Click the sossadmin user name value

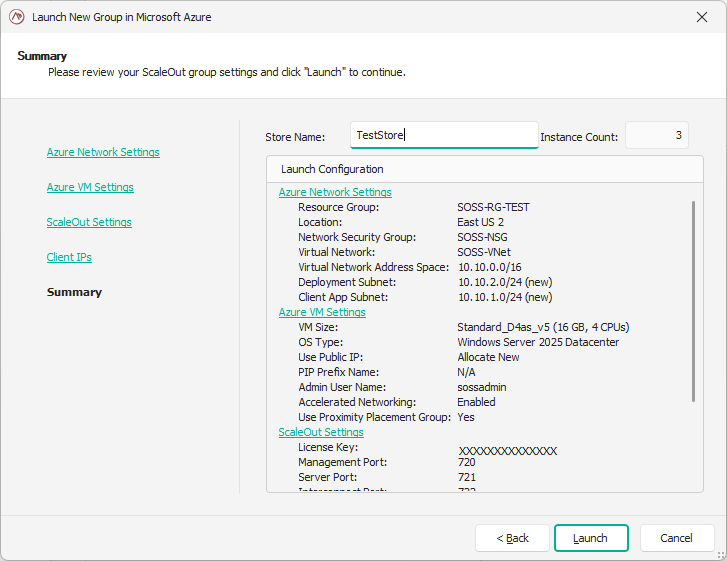click(482, 387)
